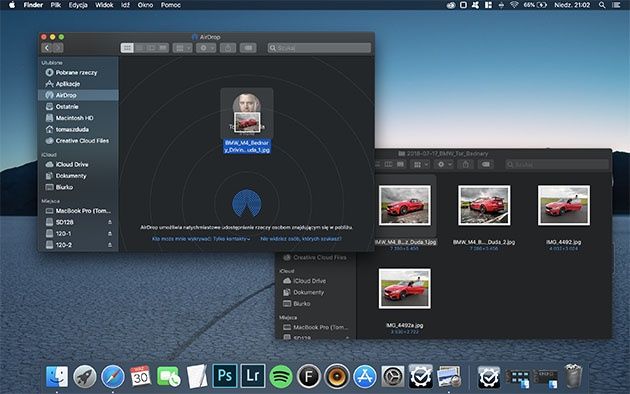Viewport: 630px width, 394px height.
Task: Eject the SD128 volume
Action: point(110,222)
